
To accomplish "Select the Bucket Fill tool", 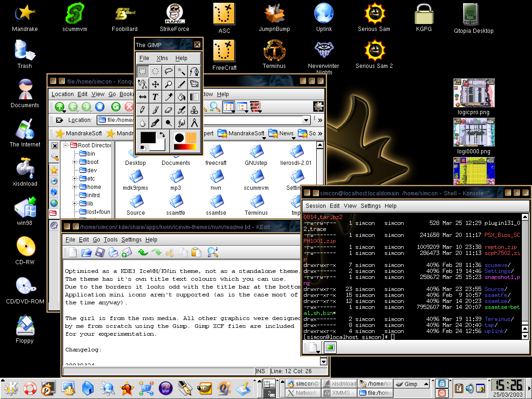I will [x=181, y=97].
